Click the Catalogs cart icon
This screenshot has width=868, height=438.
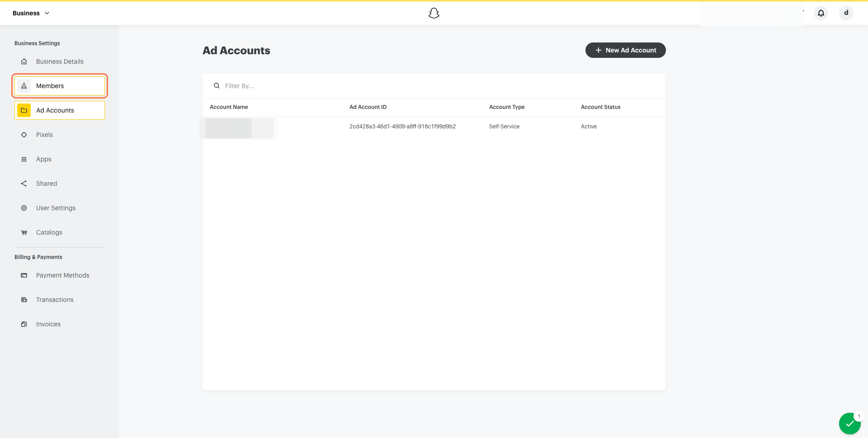pyautogui.click(x=24, y=232)
